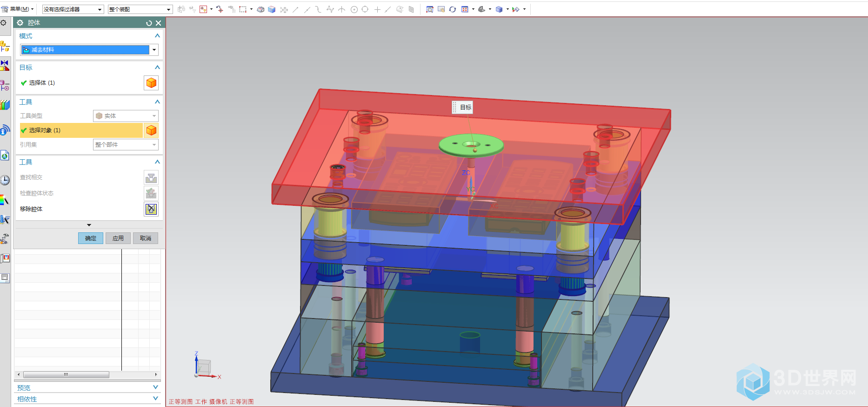The width and height of the screenshot is (868, 407).
Task: Expand the 预览 section
Action: coord(156,387)
